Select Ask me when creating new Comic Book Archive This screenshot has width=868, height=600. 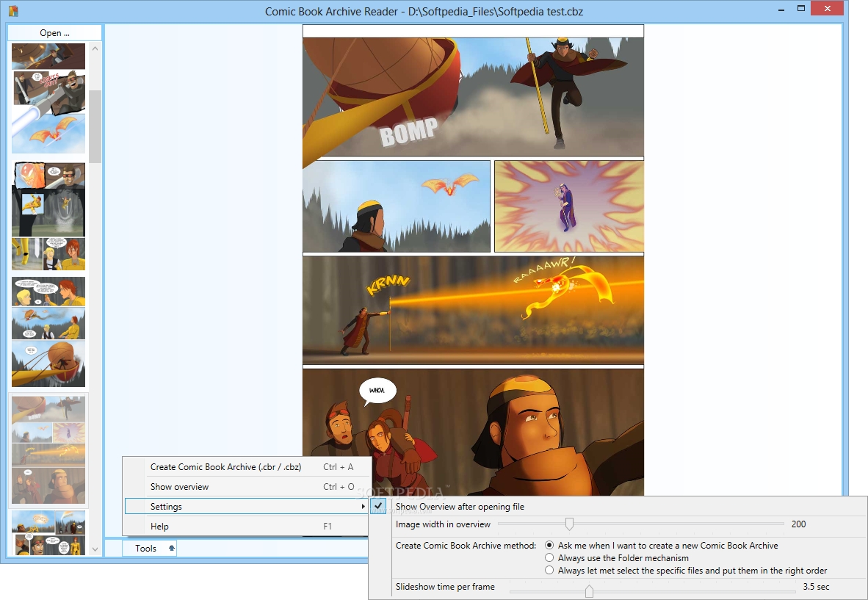pyautogui.click(x=549, y=545)
